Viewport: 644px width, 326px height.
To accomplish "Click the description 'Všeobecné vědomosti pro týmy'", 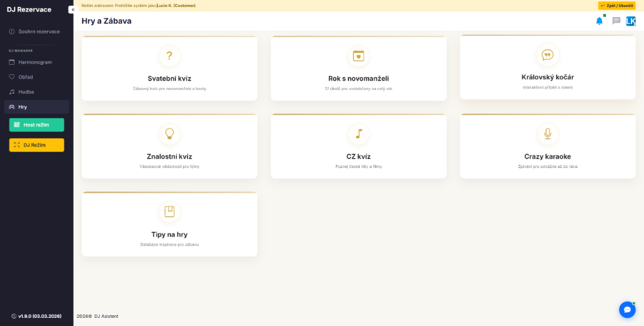I will [x=169, y=167].
